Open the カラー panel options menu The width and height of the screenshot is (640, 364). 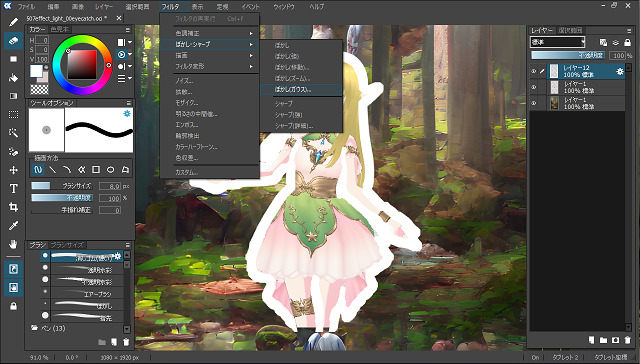(x=128, y=30)
